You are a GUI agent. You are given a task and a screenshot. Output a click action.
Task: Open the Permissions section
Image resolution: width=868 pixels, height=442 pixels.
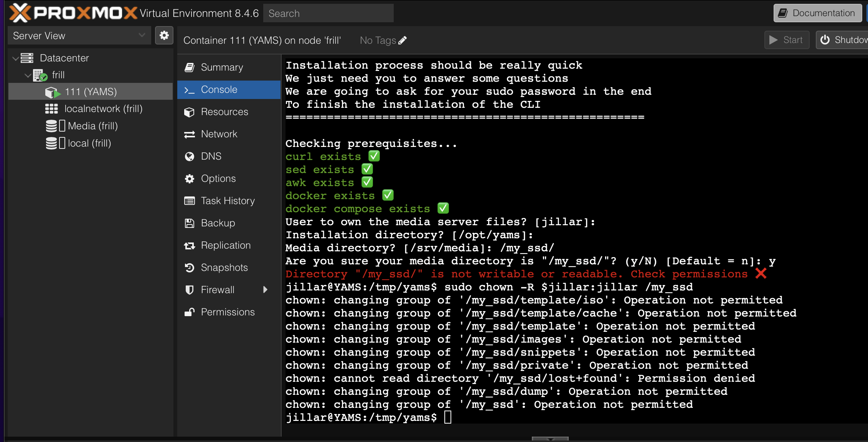click(229, 312)
